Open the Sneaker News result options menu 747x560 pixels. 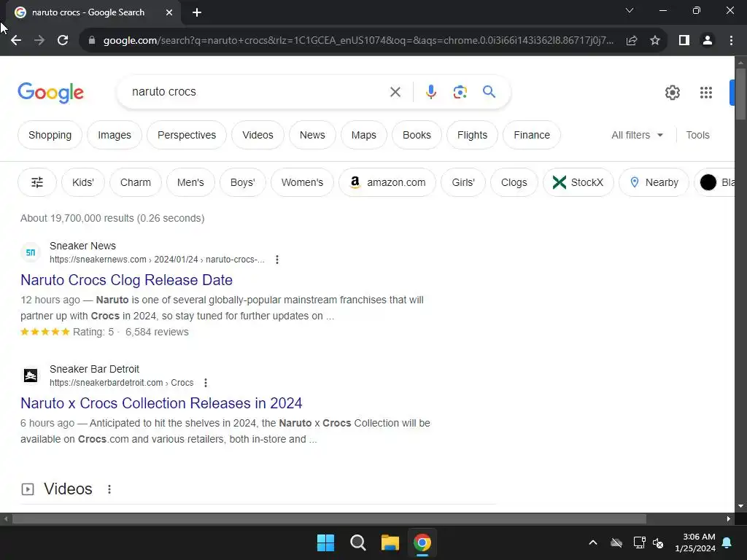coord(276,260)
